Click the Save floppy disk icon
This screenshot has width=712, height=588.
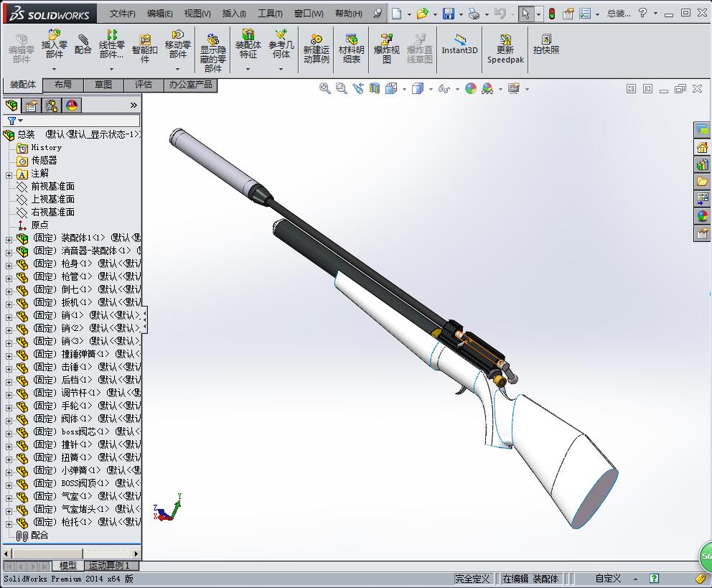[449, 14]
